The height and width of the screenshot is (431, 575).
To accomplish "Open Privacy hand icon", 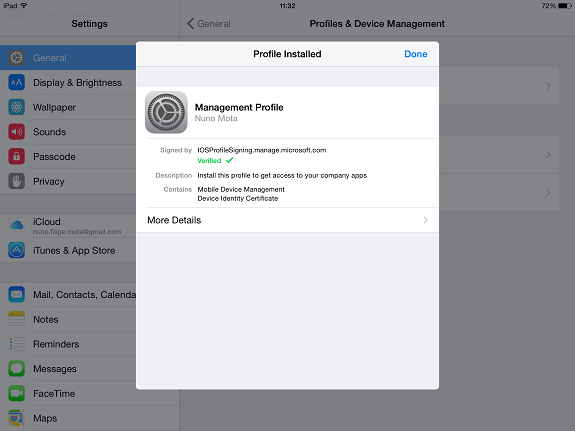I will click(17, 181).
